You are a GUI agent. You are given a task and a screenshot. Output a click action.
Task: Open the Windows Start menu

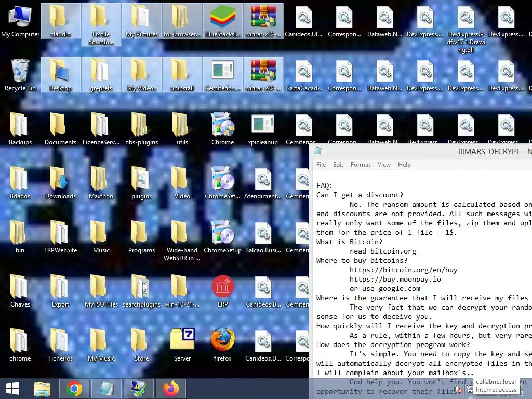(x=12, y=389)
